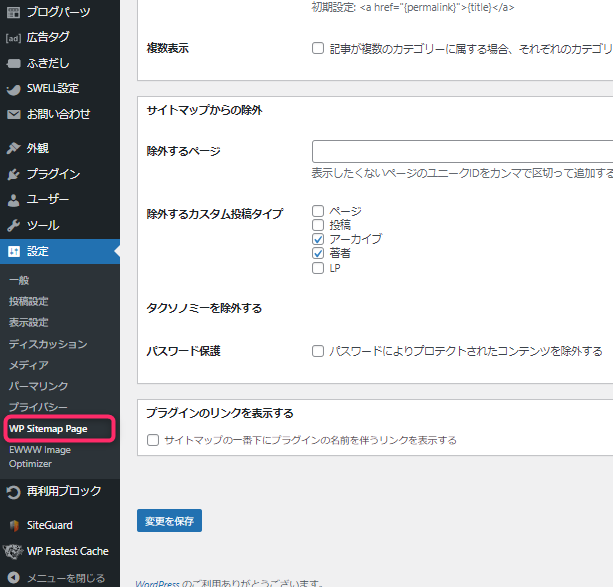613x587 pixels.
Task: Click the 広告タグ ad icon
Action: tap(13, 38)
